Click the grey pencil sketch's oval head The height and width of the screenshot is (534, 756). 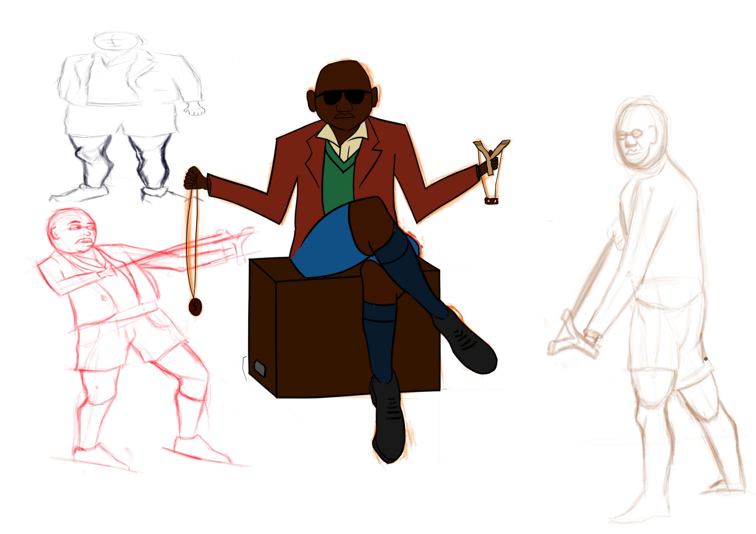coord(115,41)
